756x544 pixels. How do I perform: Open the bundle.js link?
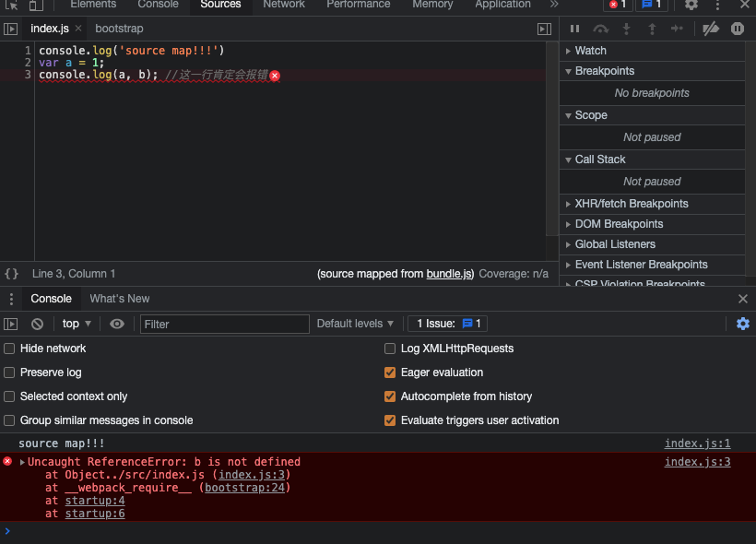click(x=449, y=274)
